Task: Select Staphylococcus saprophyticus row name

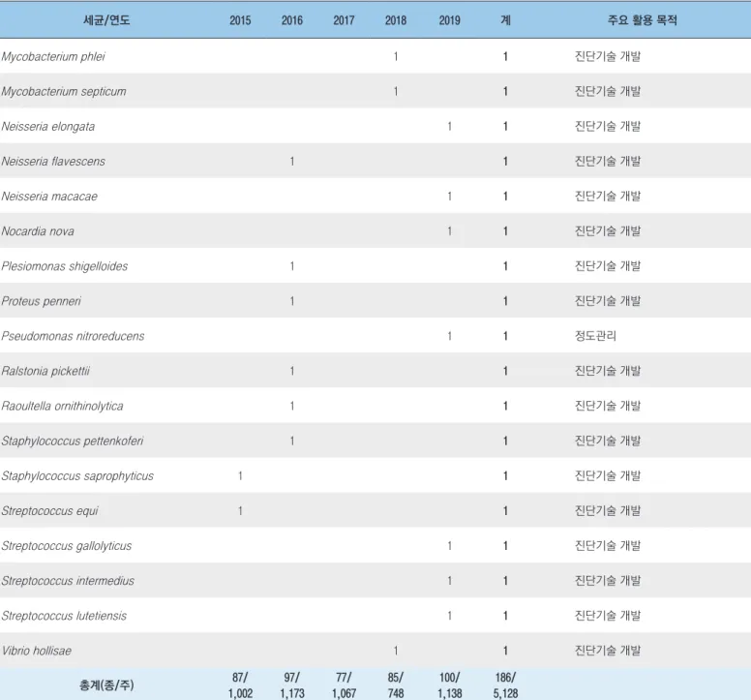Action: pyautogui.click(x=77, y=476)
